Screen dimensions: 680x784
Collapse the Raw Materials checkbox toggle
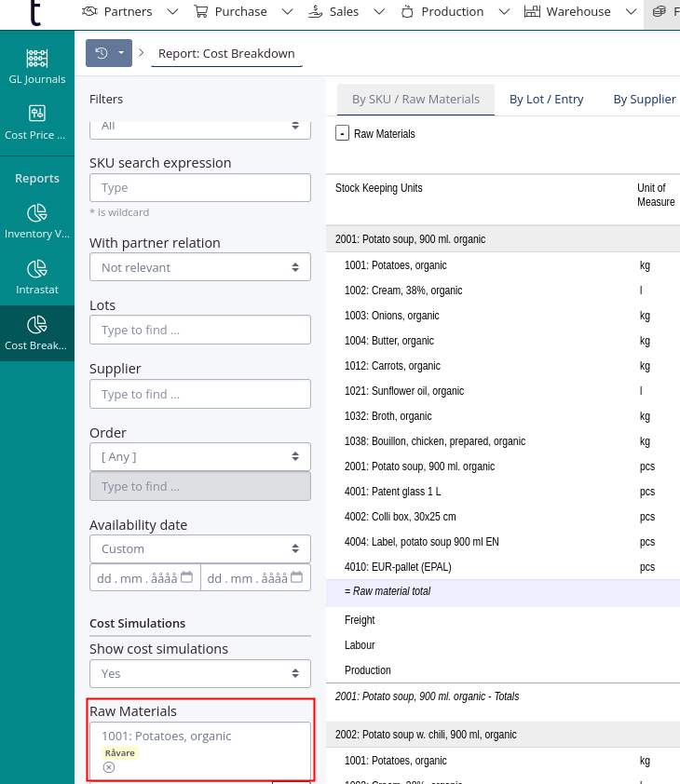(x=342, y=133)
